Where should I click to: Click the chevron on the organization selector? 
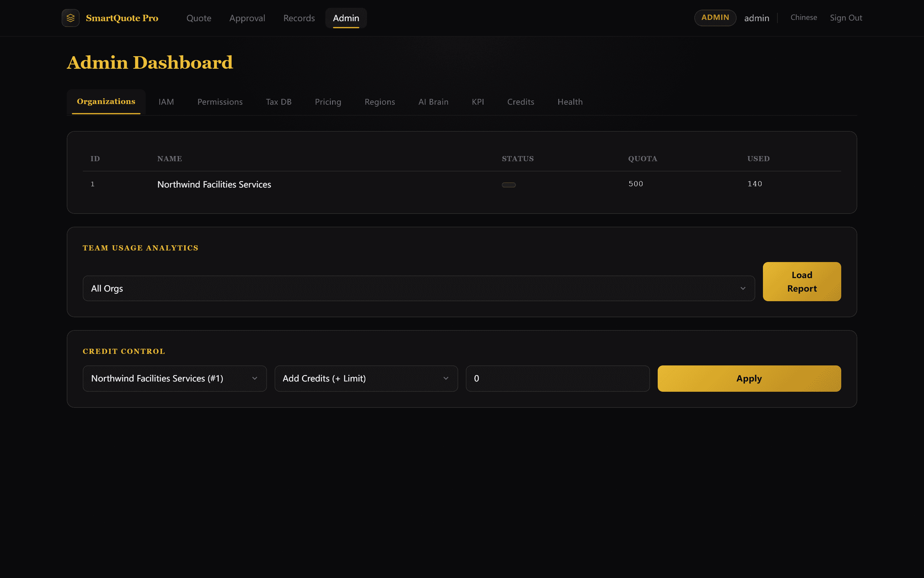click(255, 379)
